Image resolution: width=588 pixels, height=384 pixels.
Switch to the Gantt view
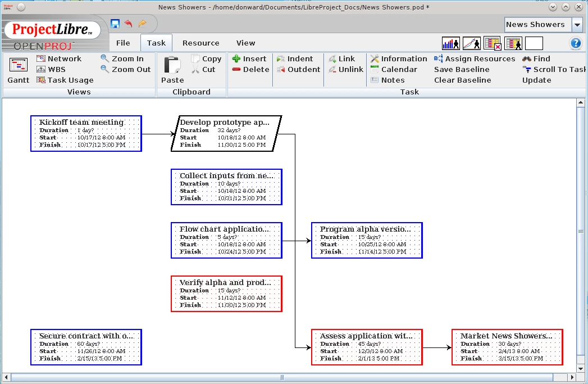19,70
